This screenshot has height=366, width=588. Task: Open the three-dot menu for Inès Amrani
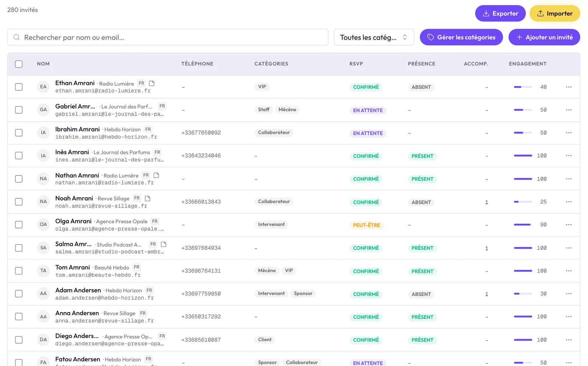click(x=569, y=156)
